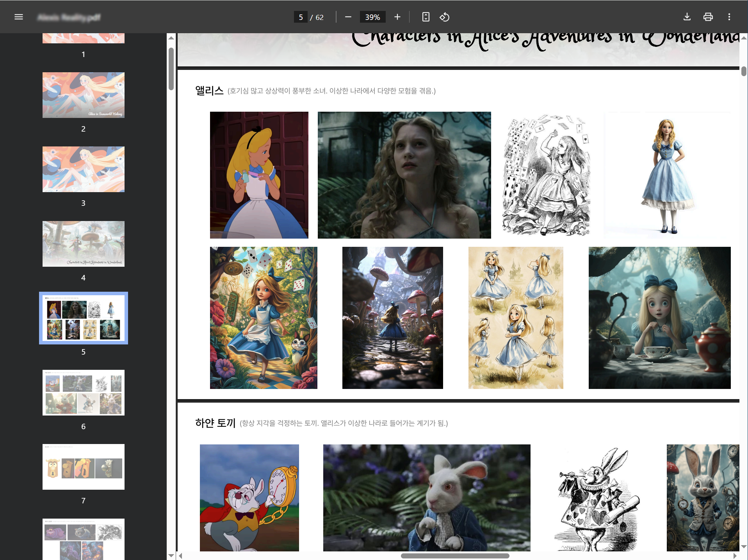This screenshot has width=748, height=560.
Task: Open the more actions three-dot menu
Action: click(729, 17)
